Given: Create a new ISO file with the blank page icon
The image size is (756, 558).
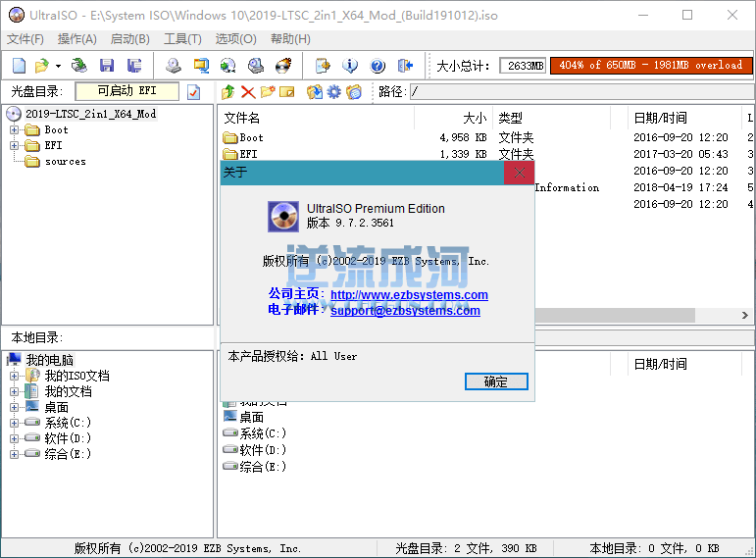Looking at the screenshot, I should pos(19,65).
